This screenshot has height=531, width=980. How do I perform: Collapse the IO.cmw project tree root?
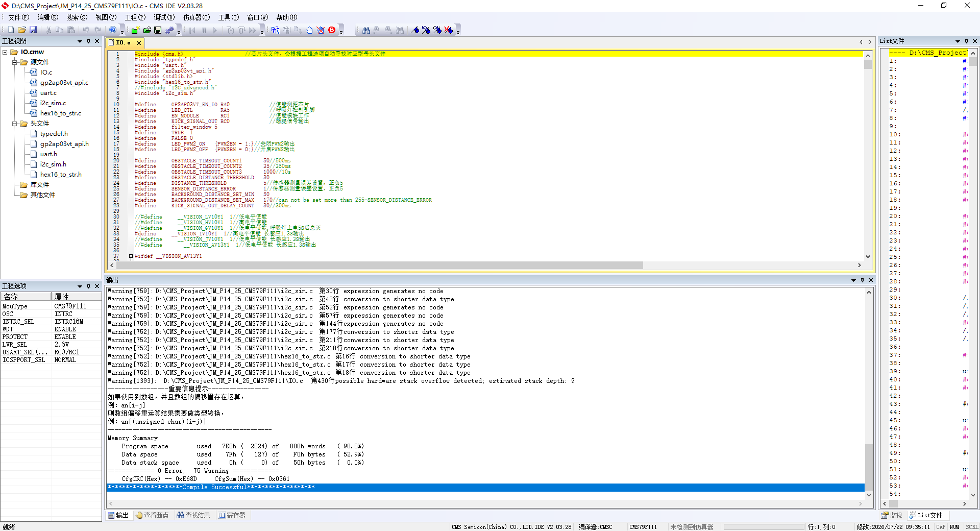(x=5, y=52)
